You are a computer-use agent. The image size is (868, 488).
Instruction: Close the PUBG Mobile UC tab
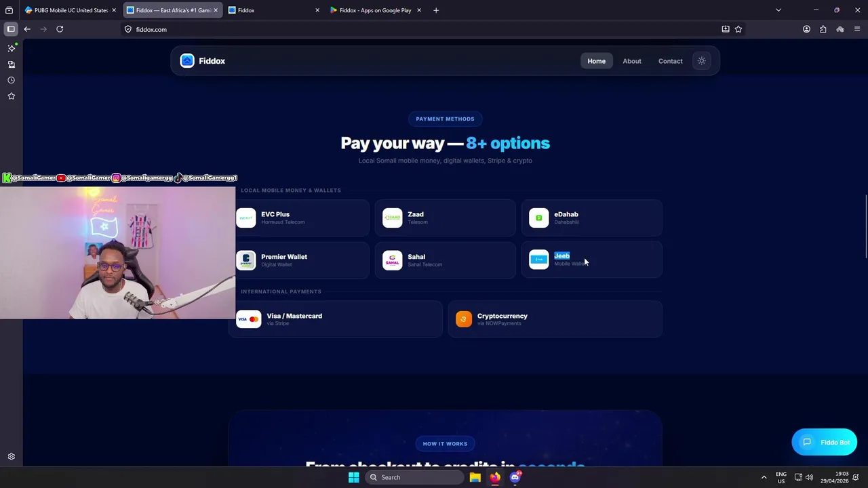click(x=114, y=10)
